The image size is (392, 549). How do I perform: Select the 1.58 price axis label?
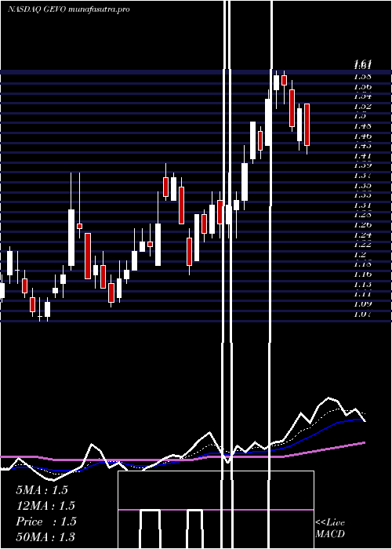[363, 76]
